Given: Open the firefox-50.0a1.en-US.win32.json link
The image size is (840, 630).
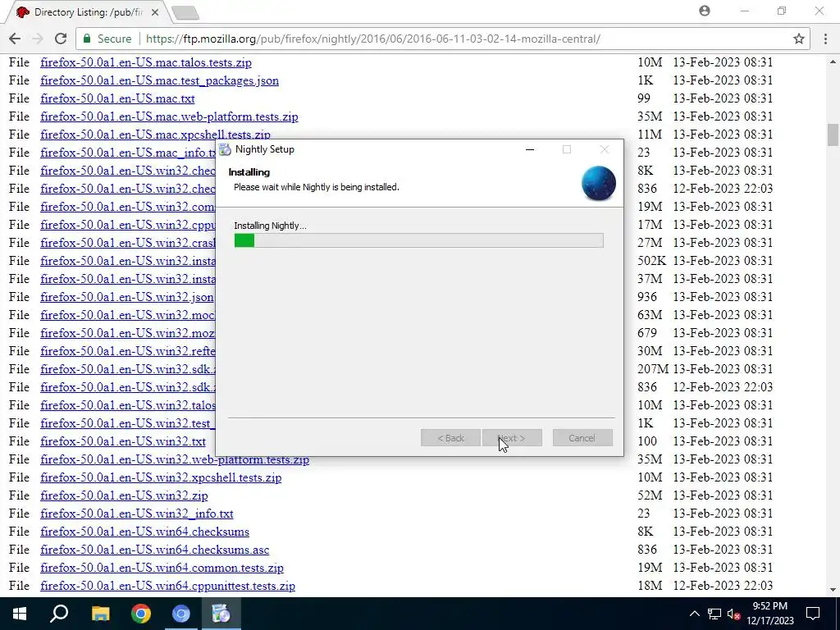Looking at the screenshot, I should 127,297.
